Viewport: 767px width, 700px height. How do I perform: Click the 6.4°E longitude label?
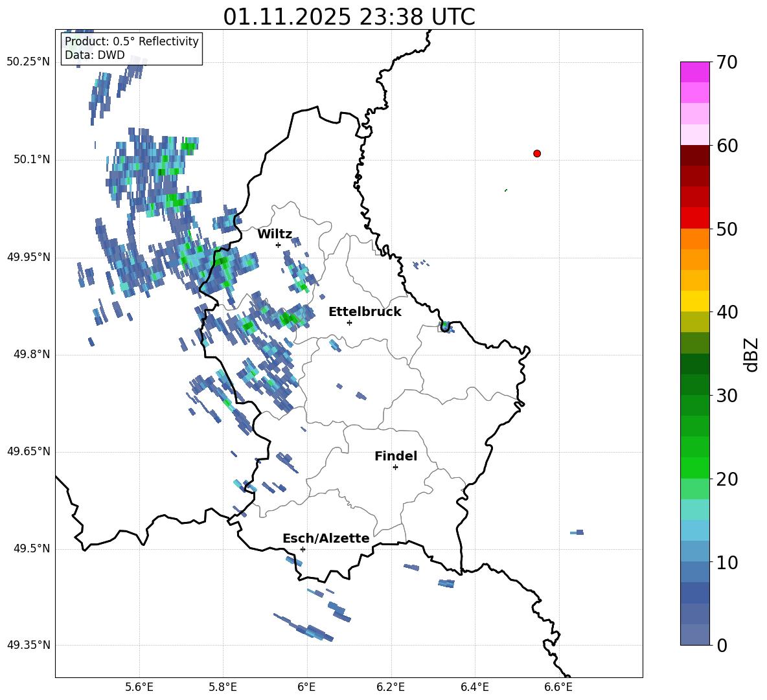(x=474, y=687)
